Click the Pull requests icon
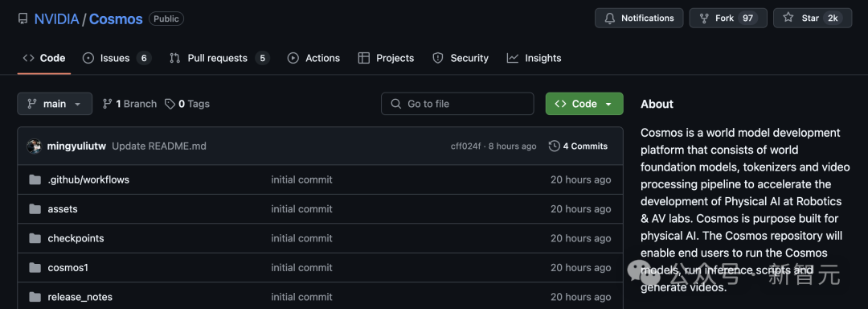Viewport: 868px width, 309px height. coord(175,58)
